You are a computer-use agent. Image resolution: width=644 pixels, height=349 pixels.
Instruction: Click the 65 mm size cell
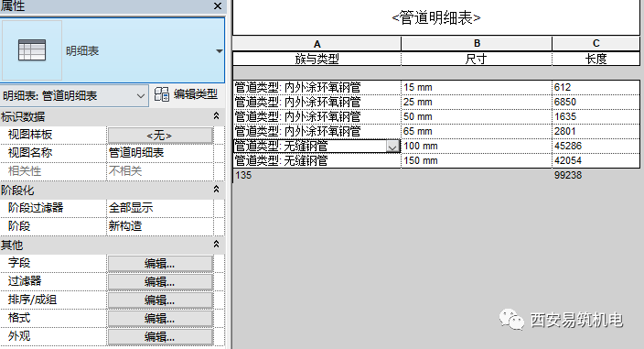click(477, 132)
